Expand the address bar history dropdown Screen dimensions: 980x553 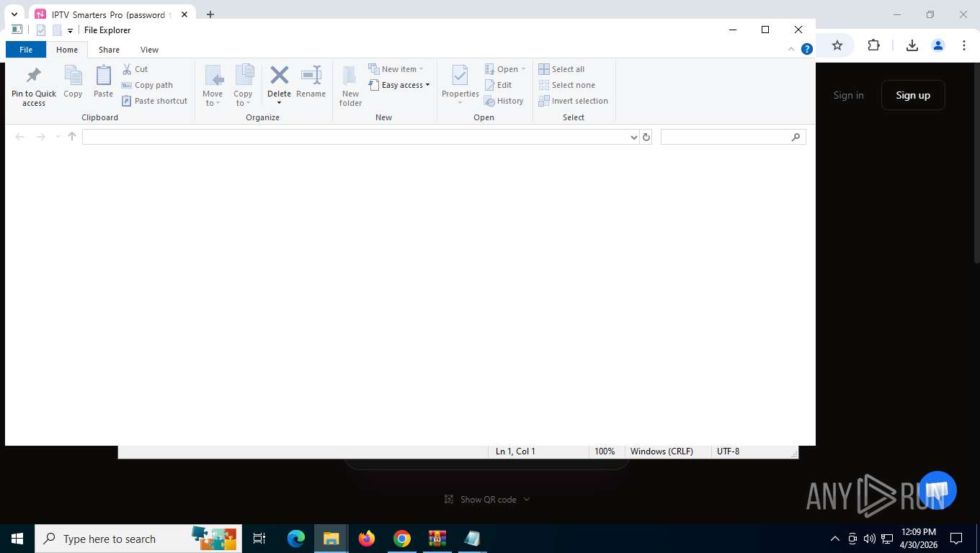tap(634, 137)
